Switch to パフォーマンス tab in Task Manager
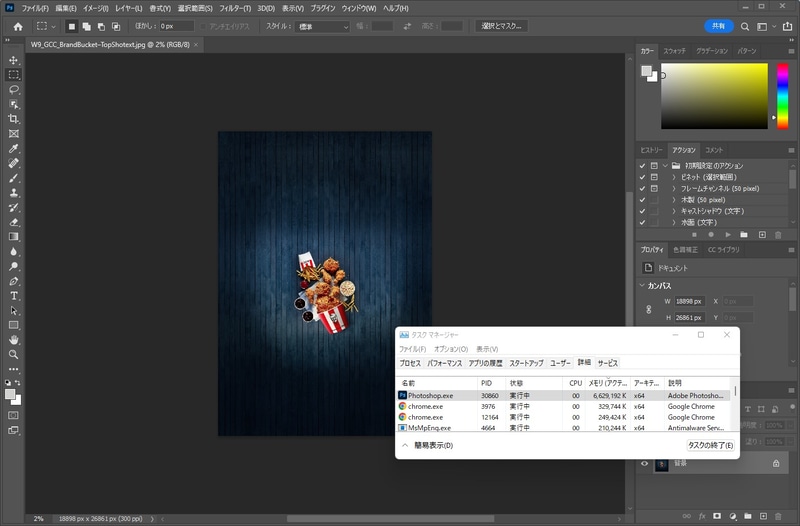 [445, 363]
